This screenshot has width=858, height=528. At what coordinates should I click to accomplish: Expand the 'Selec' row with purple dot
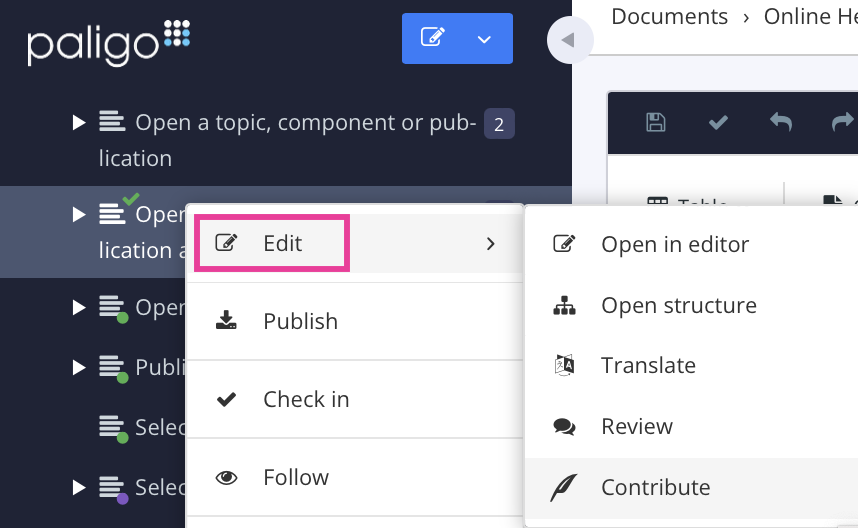click(x=79, y=488)
